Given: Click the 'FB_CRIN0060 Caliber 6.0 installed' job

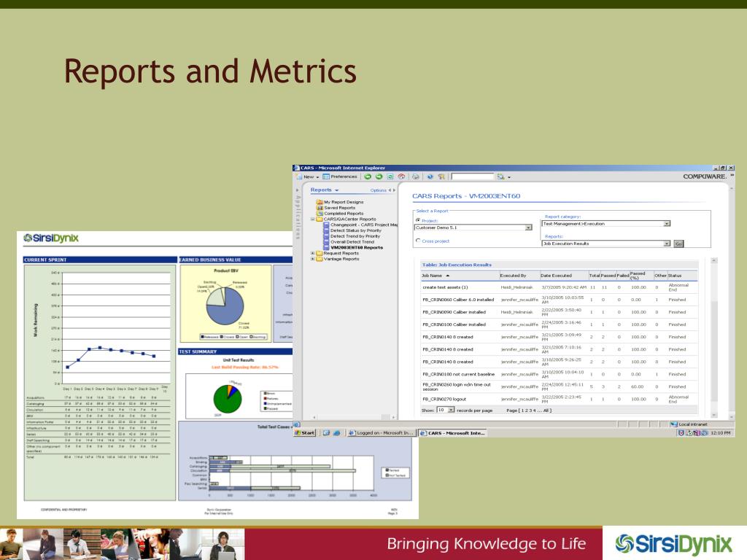Looking at the screenshot, I should point(458,300).
